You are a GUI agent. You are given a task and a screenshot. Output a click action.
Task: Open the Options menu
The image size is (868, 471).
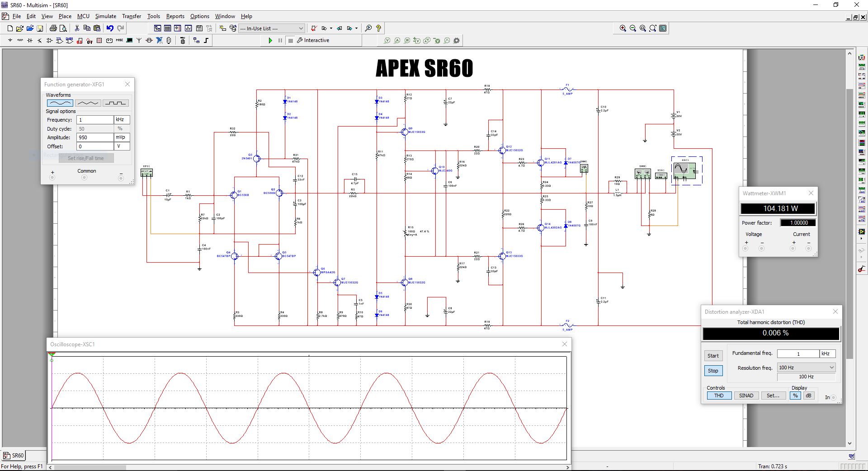coord(199,16)
